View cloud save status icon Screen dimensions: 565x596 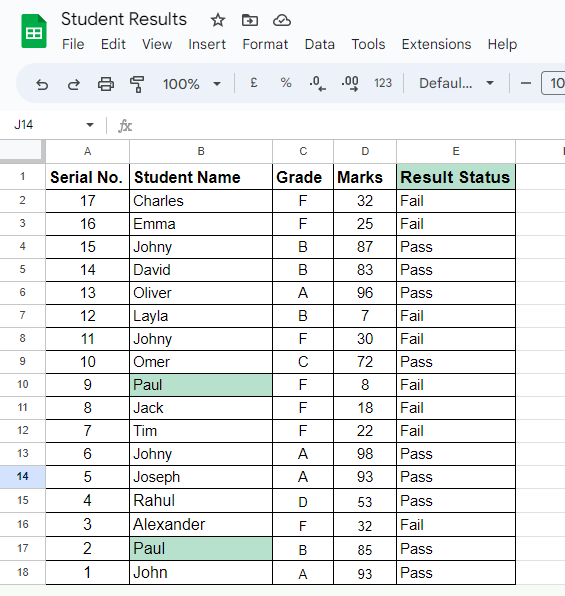coord(282,20)
